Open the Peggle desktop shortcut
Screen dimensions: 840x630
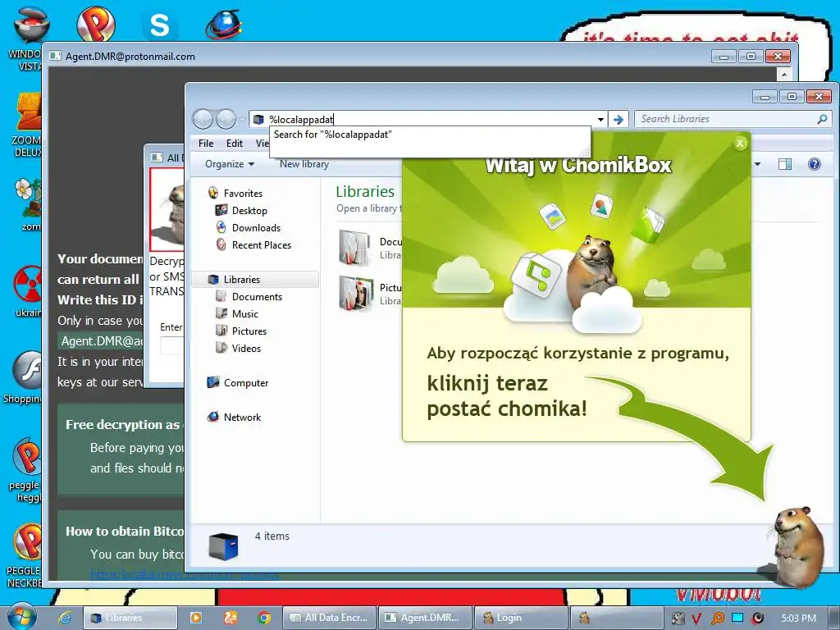tap(25, 470)
